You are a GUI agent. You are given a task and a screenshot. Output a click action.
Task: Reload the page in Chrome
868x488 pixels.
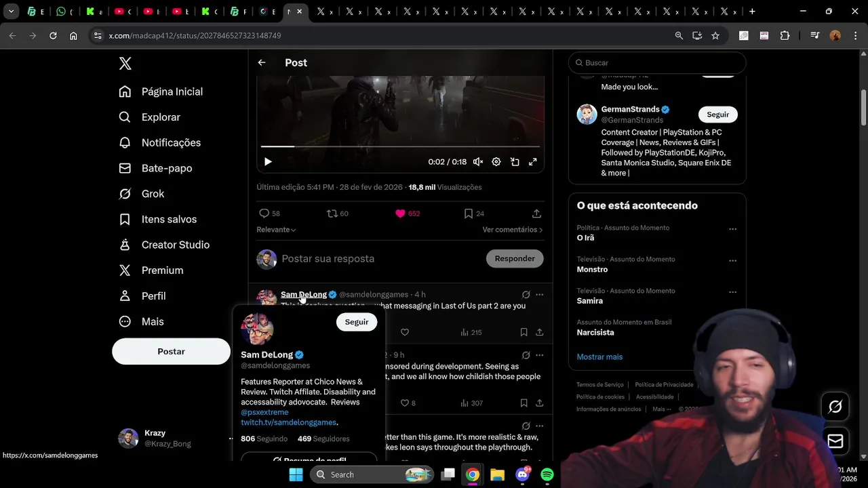click(53, 35)
